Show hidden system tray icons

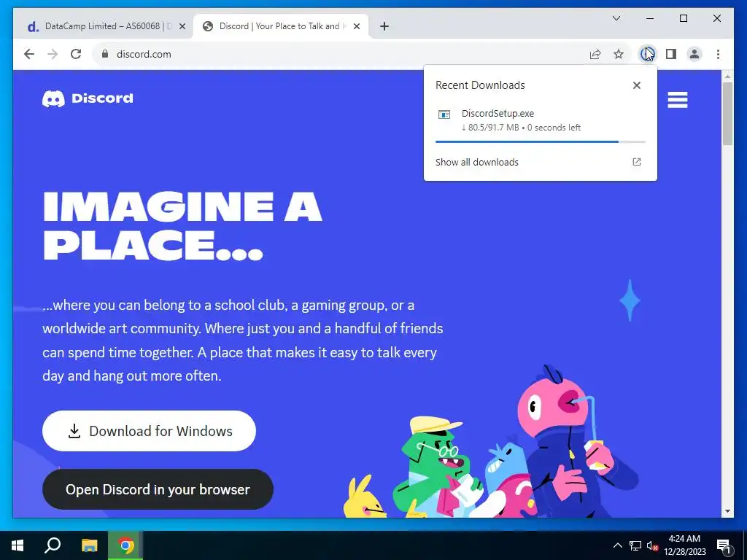tap(617, 545)
